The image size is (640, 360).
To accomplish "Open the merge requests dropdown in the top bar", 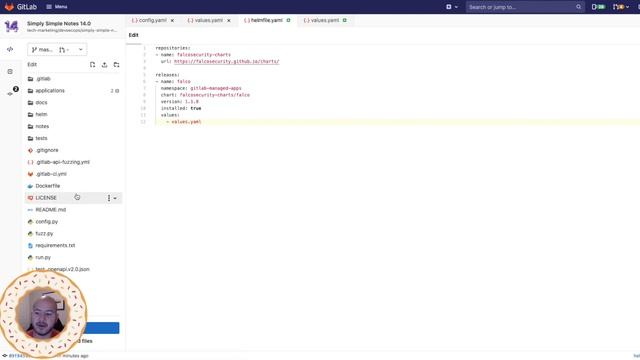I will click(x=620, y=7).
